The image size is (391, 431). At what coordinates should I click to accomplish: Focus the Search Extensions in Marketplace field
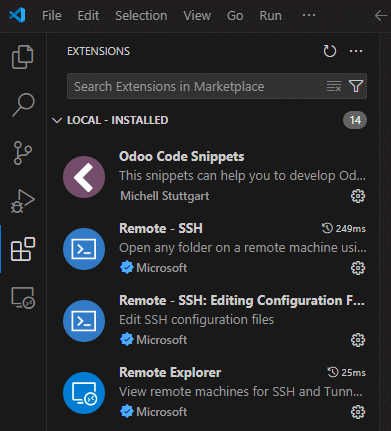(197, 86)
